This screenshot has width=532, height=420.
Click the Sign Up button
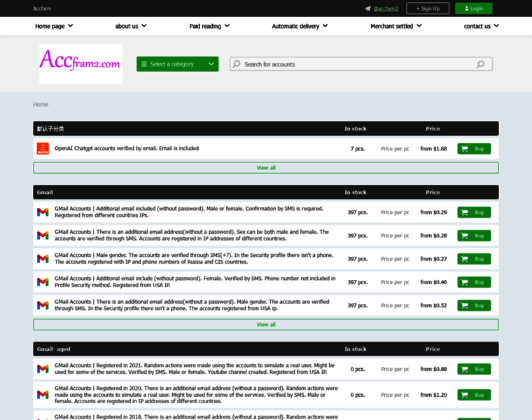point(428,8)
